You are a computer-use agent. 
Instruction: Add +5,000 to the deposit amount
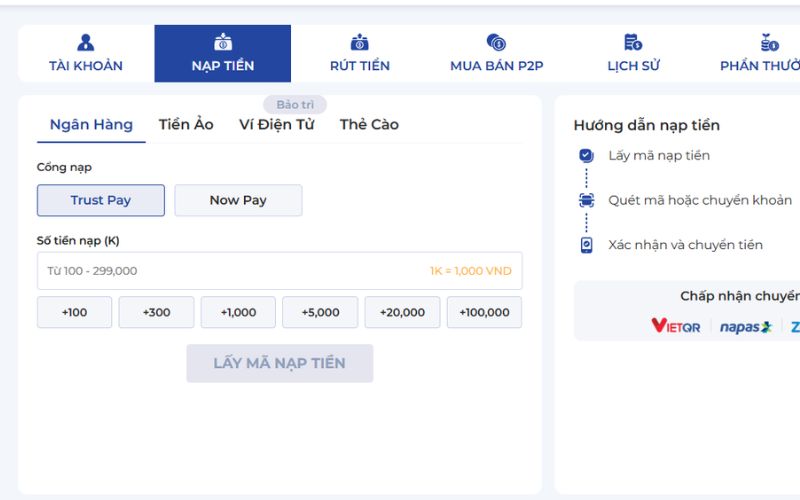320,312
